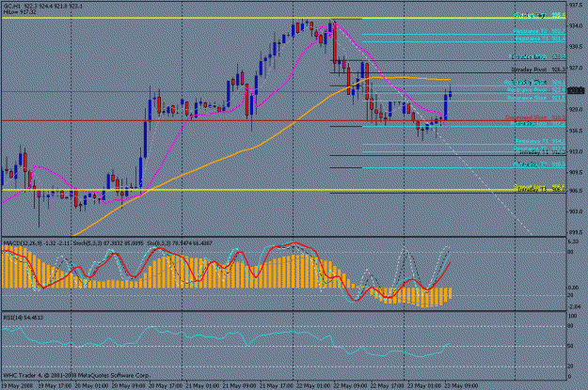Click the 913.0 price axis value
Viewport: 588px width, 390px height.
576,151
